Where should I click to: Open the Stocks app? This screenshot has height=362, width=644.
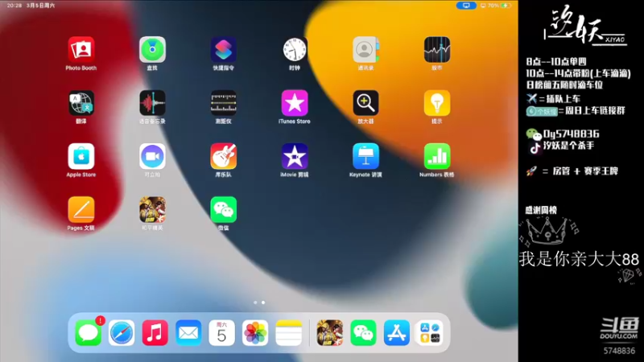[437, 50]
